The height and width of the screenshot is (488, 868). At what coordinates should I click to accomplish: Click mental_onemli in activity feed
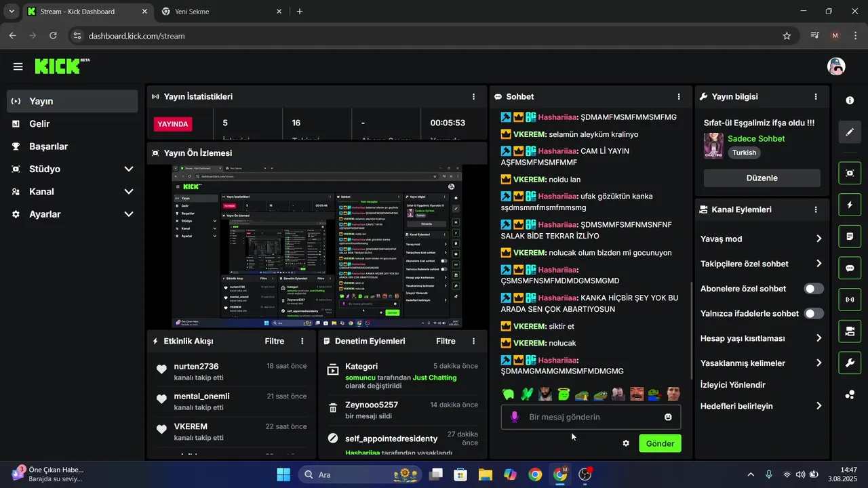201,396
